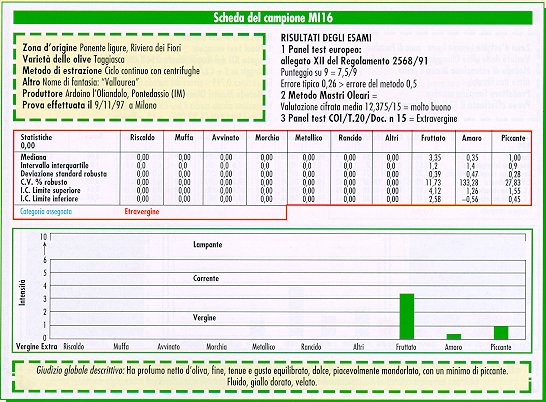Click the 'Riscaldo' table column header

(x=142, y=138)
